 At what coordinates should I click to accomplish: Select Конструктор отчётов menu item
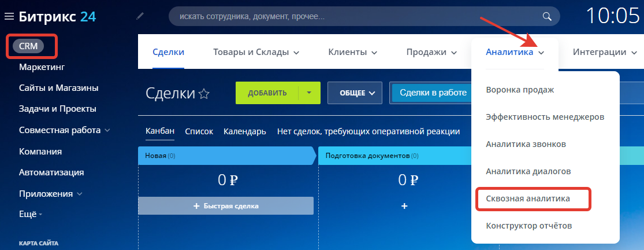[x=529, y=226]
